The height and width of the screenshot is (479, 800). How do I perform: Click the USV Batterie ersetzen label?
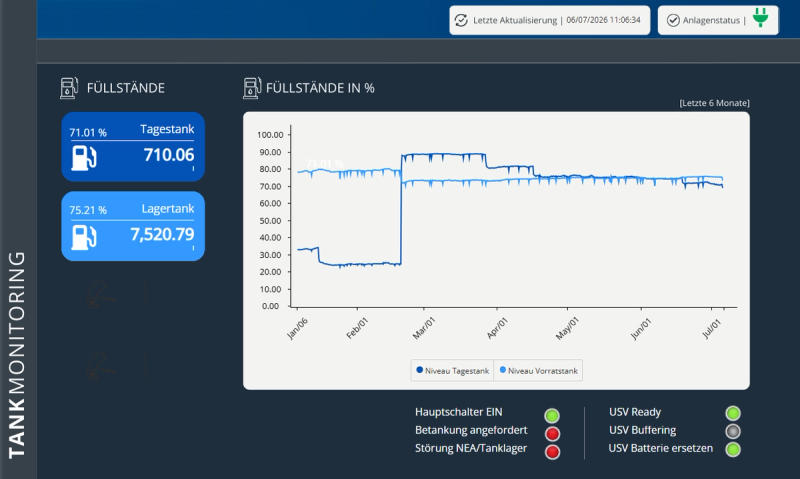pyautogui.click(x=661, y=448)
